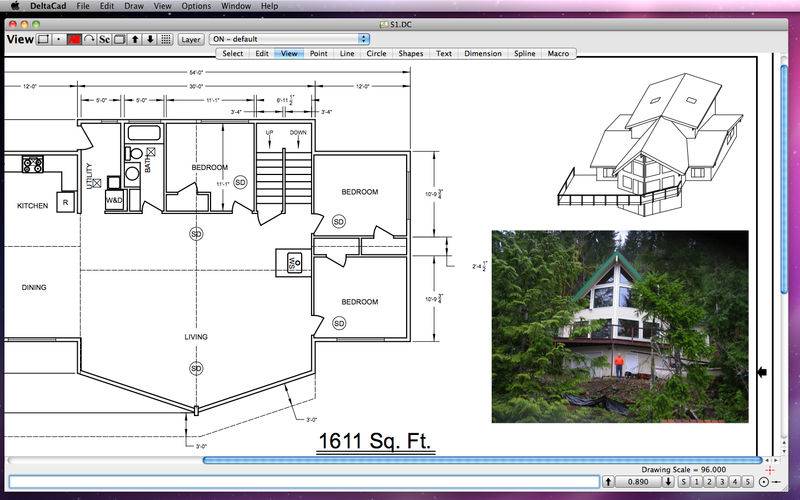
Task: Click saved view button 3
Action: point(722,482)
